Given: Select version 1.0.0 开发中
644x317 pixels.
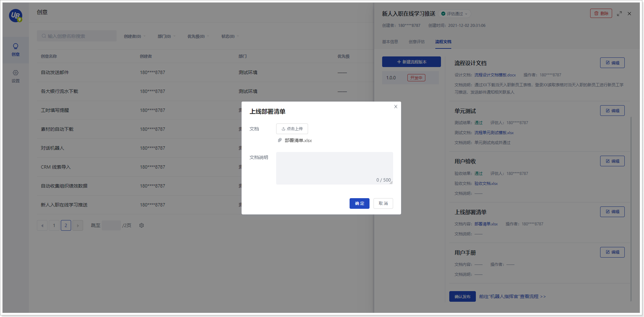Looking at the screenshot, I should (x=410, y=78).
